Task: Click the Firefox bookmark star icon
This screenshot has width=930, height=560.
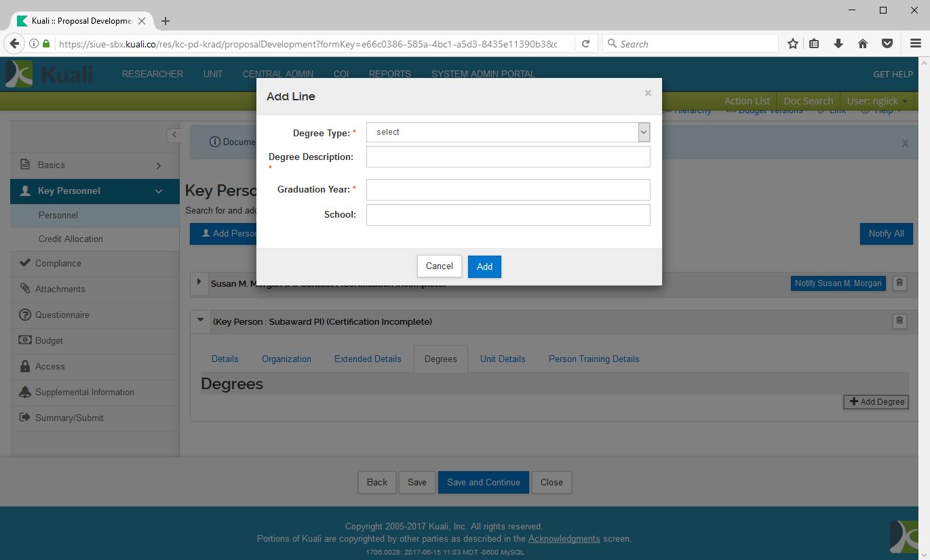Action: pyautogui.click(x=792, y=44)
